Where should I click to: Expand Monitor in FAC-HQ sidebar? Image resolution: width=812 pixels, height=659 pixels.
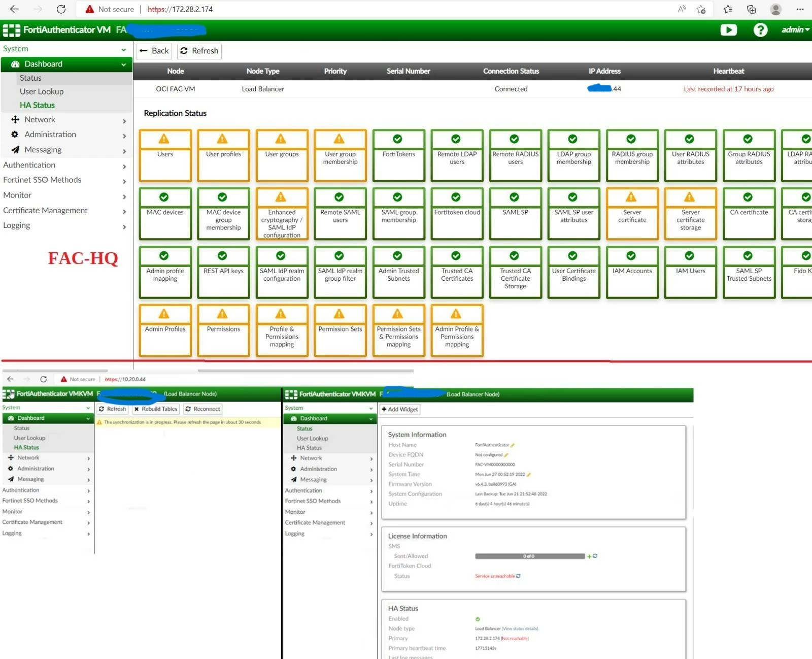pyautogui.click(x=66, y=195)
